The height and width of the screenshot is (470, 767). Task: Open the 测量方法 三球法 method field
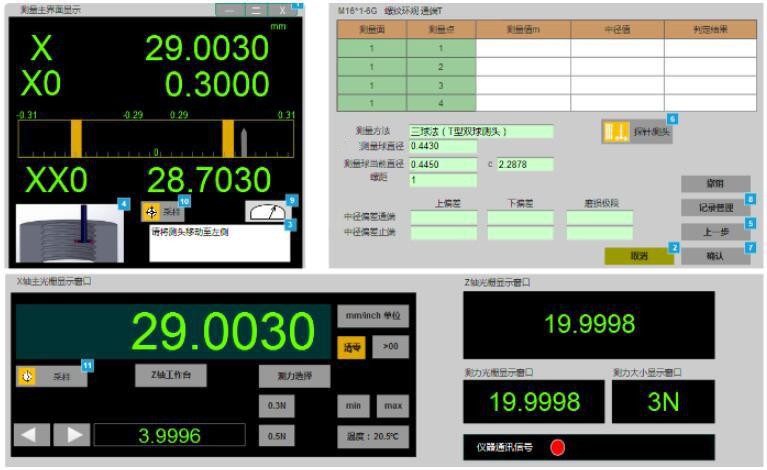480,131
